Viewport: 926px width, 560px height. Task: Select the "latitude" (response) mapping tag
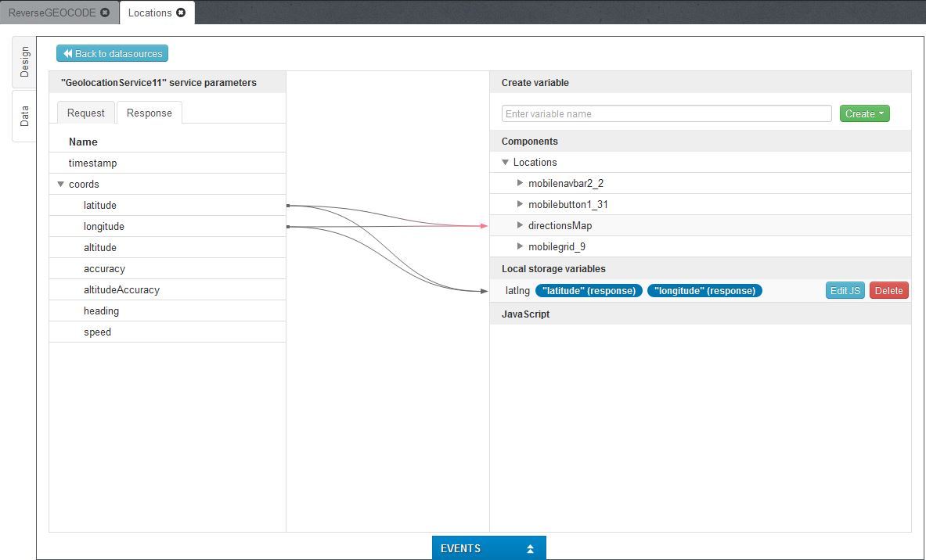click(x=589, y=290)
